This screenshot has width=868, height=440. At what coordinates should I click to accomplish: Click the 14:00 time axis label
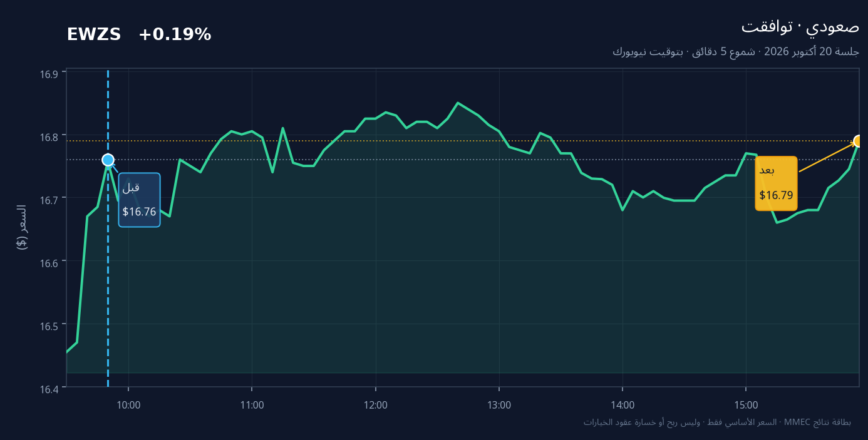(x=623, y=405)
